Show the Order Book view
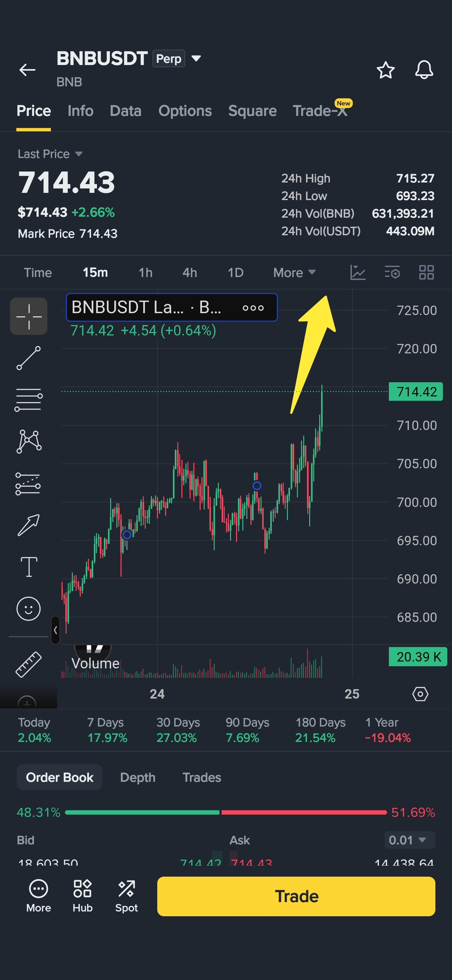Image resolution: width=452 pixels, height=980 pixels. tap(59, 777)
